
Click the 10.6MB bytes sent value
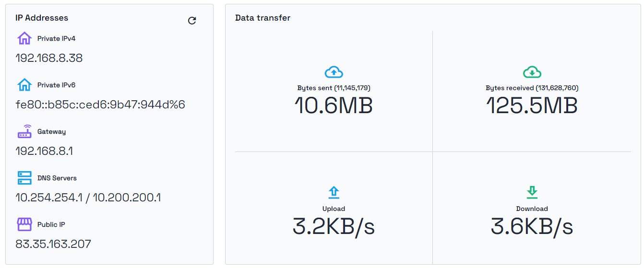(x=334, y=105)
